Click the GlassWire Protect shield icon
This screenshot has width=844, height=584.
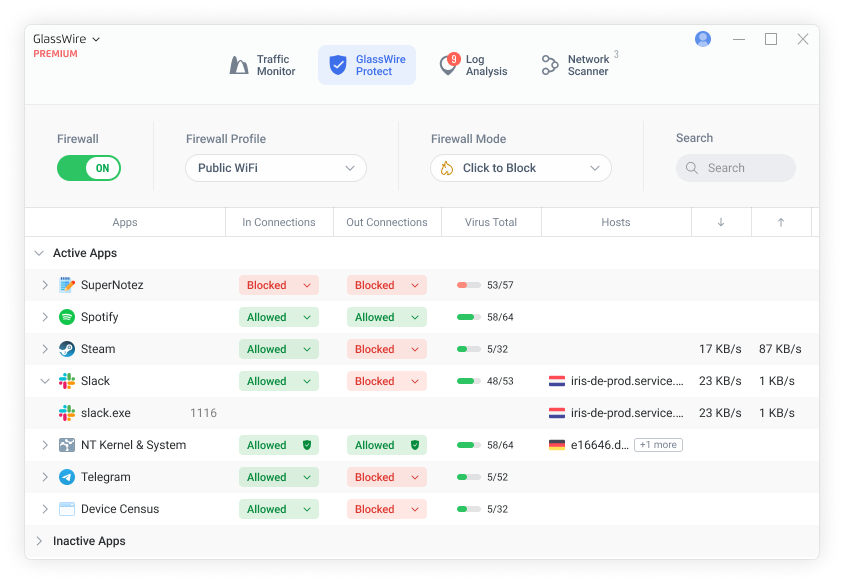tap(339, 65)
